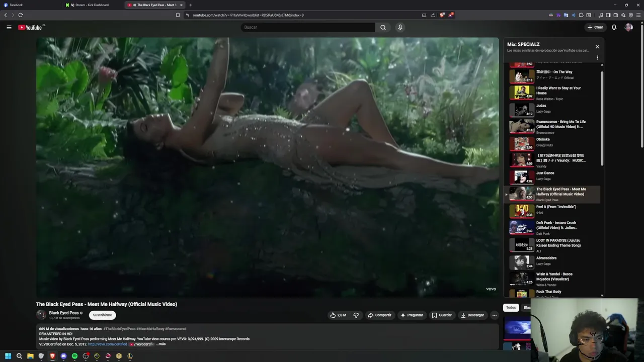Open the Black Eyed Peas channel avatar
Image resolution: width=644 pixels, height=362 pixels.
coord(41,315)
